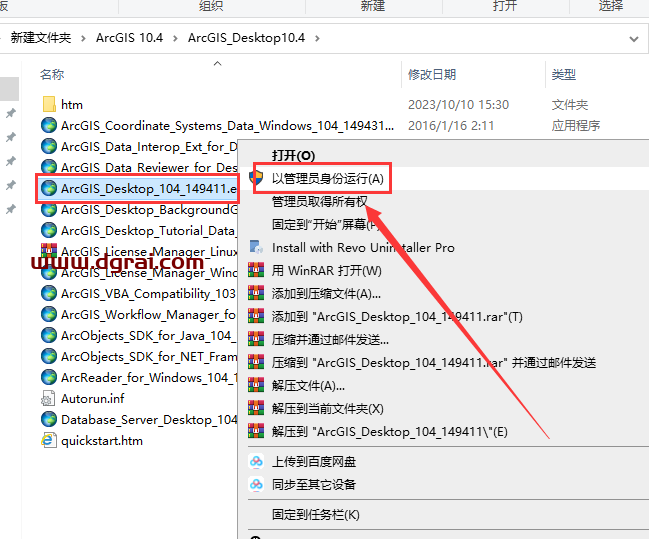Choose 用 WinRAR 打开(W)

327,270
